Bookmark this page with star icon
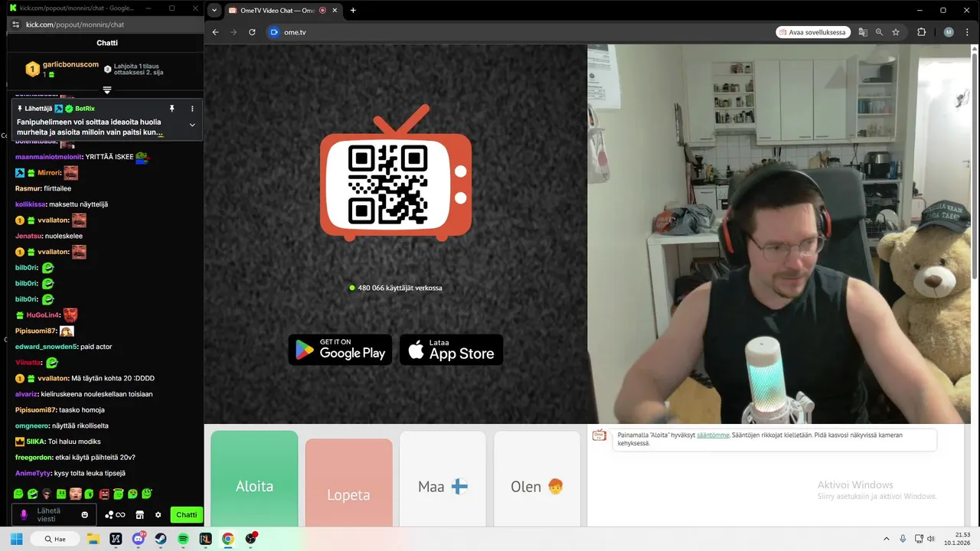This screenshot has height=551, width=980. pos(896,32)
